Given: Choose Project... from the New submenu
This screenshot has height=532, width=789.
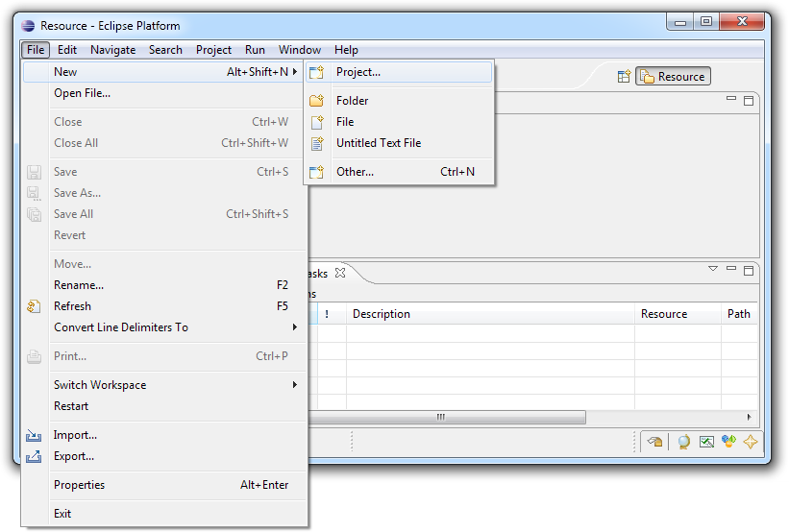Looking at the screenshot, I should pyautogui.click(x=399, y=72).
